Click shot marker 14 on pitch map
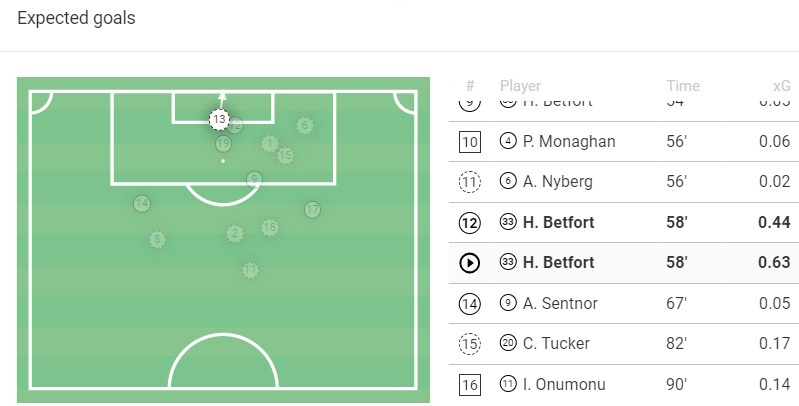Viewport: 799px width, 406px height. 142,204
